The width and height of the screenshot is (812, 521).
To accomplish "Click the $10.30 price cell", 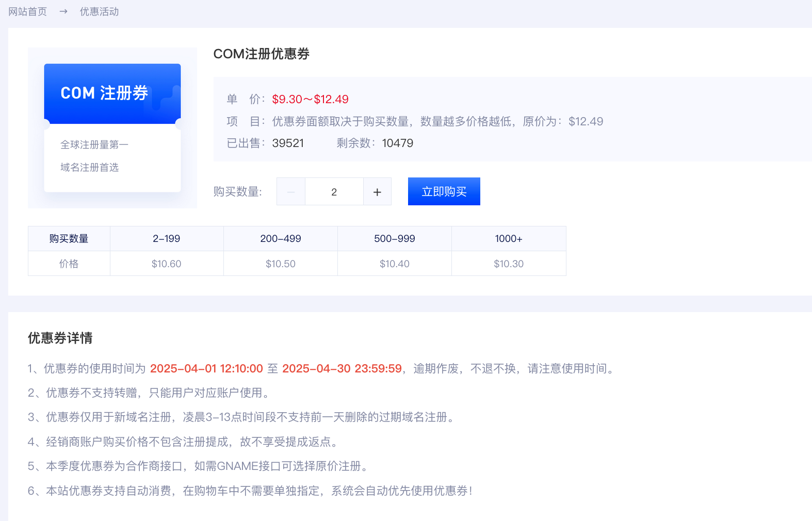I will (x=509, y=264).
